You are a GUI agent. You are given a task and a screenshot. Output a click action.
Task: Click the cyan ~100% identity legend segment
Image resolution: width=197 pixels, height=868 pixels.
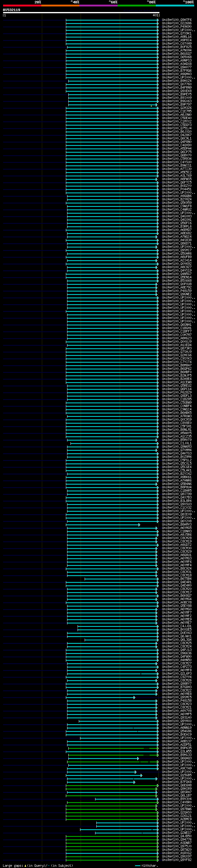click(175, 6)
